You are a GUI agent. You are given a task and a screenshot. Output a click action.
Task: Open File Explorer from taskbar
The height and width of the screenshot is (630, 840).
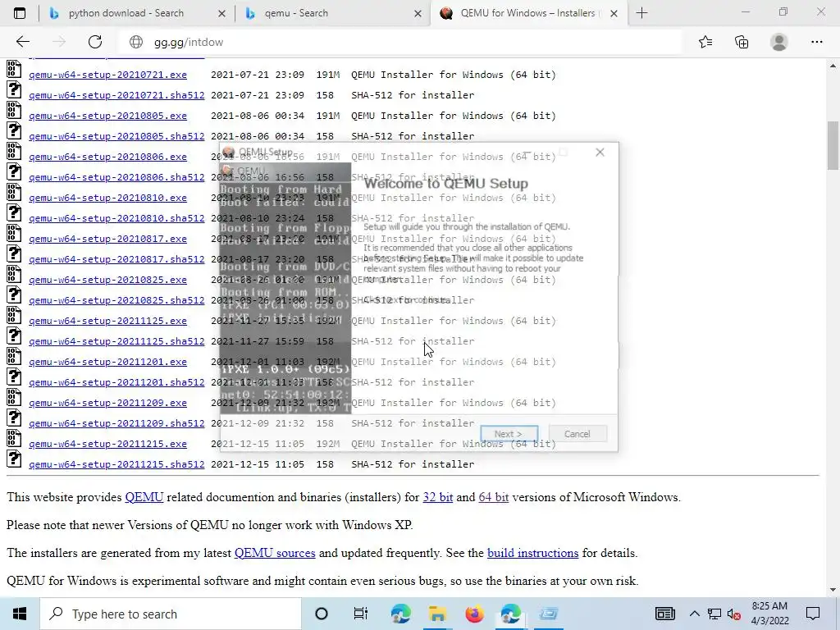point(437,614)
